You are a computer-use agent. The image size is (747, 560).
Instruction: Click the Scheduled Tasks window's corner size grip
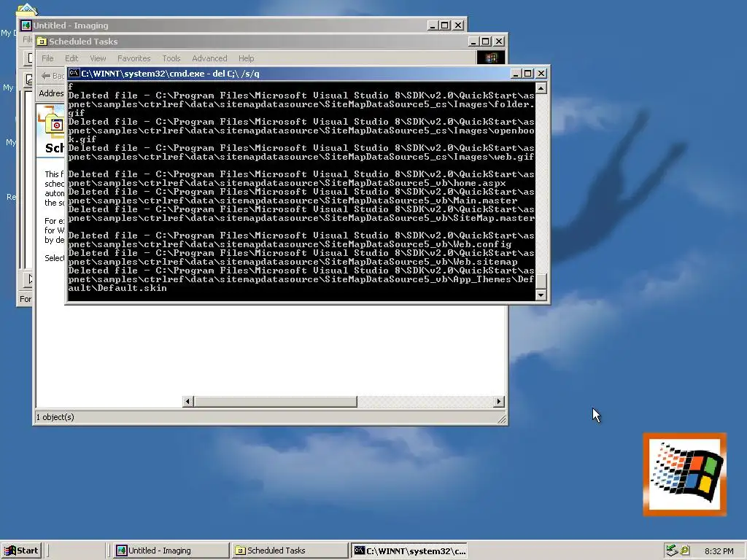502,419
